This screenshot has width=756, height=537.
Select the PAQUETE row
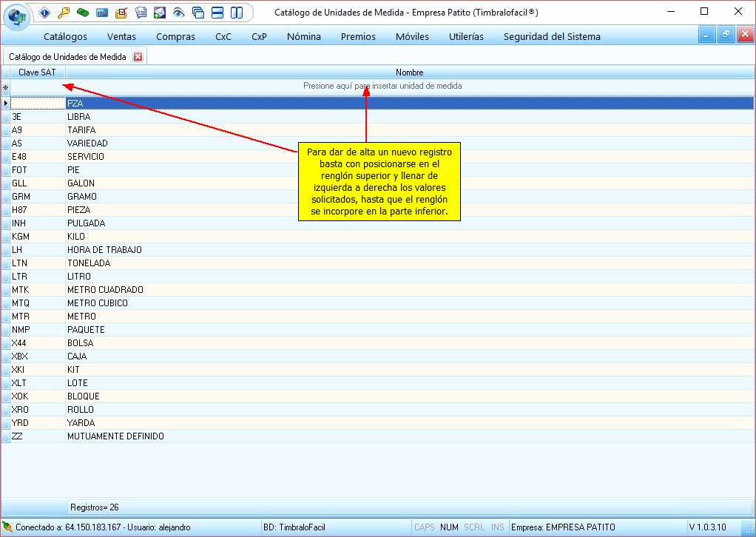[x=377, y=330]
